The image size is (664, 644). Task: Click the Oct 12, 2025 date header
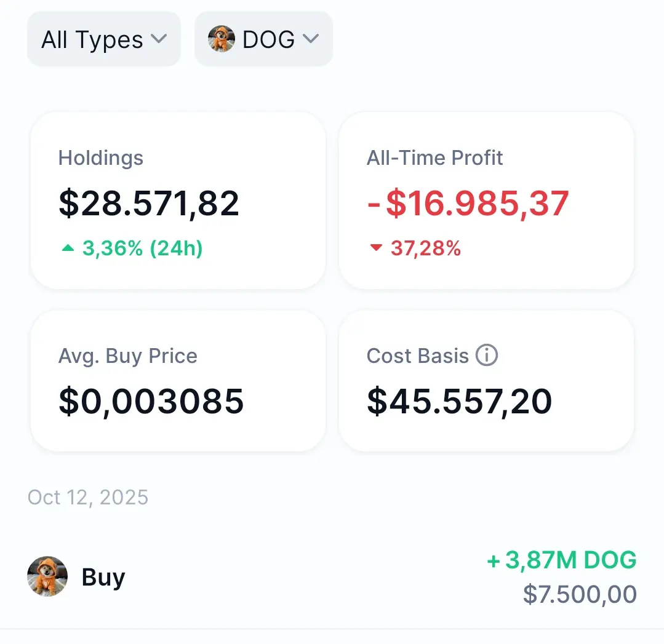point(88,497)
